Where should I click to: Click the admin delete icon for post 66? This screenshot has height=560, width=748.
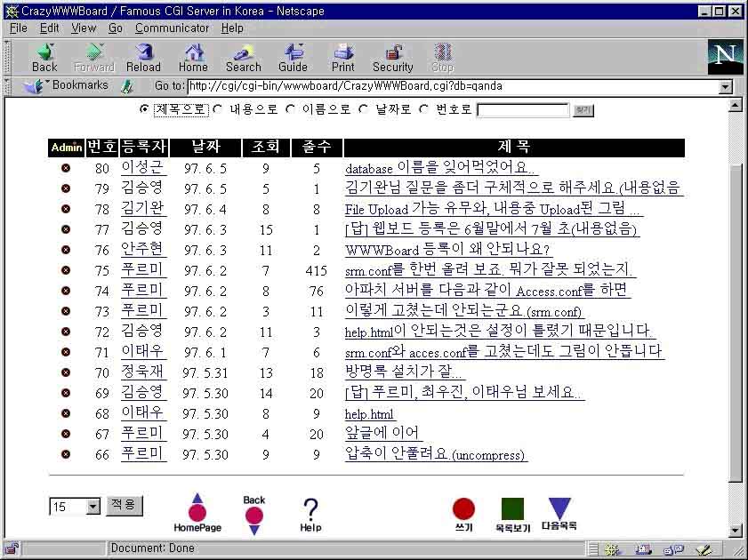point(66,454)
